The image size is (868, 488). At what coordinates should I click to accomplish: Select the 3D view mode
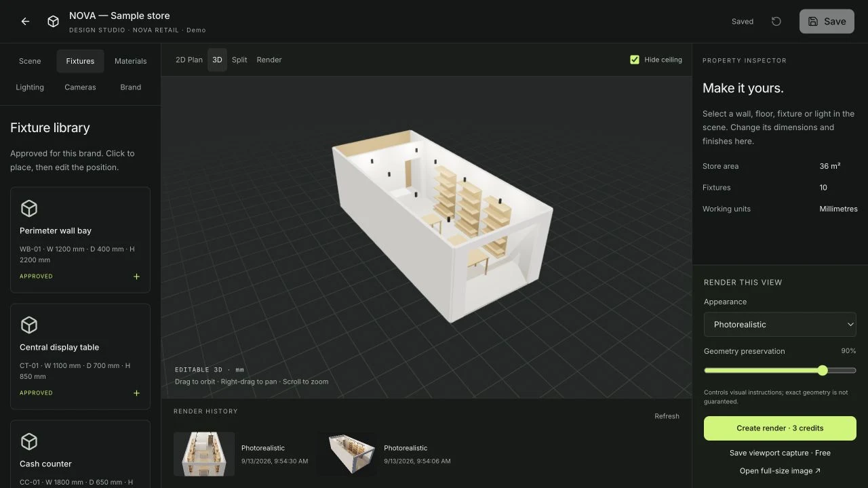217,60
